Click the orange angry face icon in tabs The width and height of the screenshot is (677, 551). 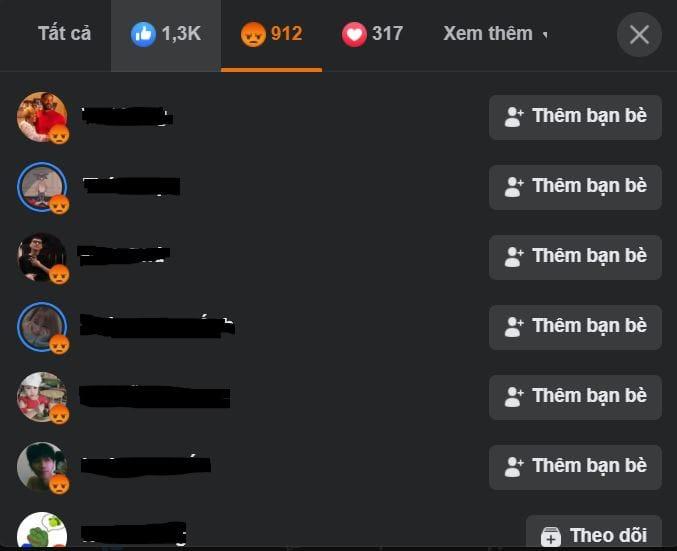click(x=253, y=35)
